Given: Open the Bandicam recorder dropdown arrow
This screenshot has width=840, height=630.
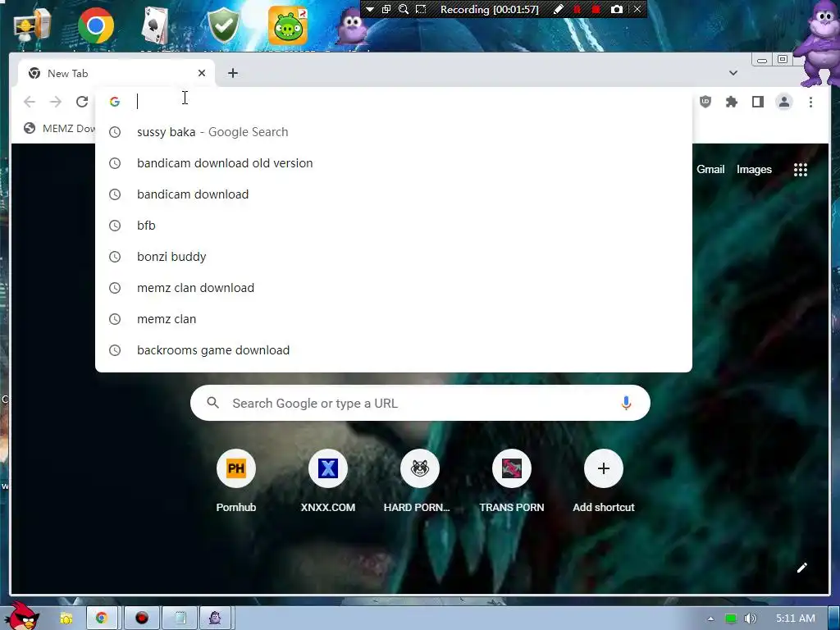Looking at the screenshot, I should [370, 9].
